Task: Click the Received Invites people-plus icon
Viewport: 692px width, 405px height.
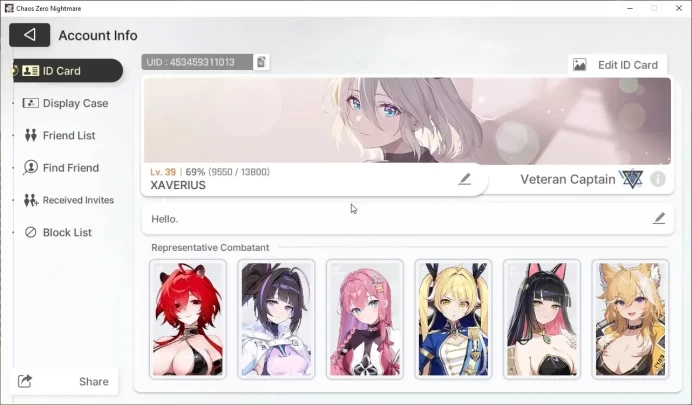Action: pos(31,200)
